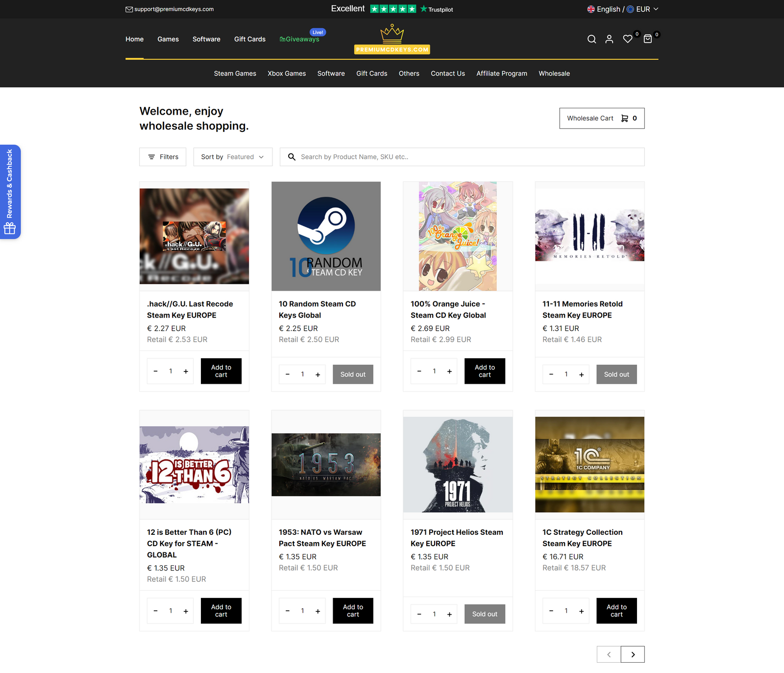Add 1953: NATO vs Warsaw Pact to cart

pos(353,611)
